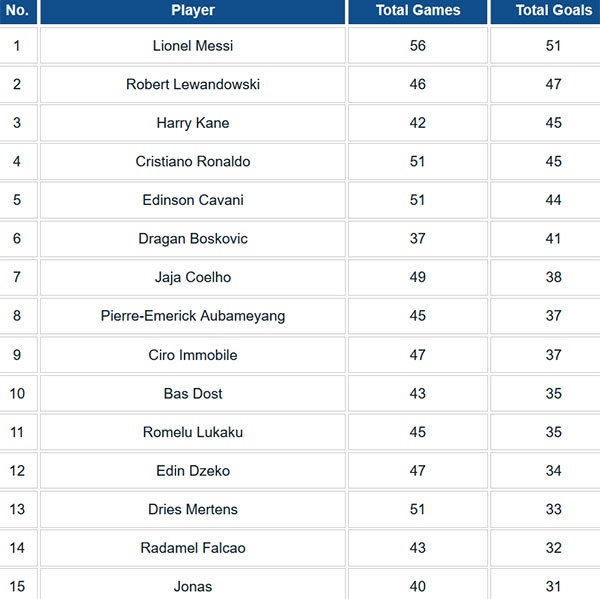Click the Bas Dost player cell
Screen dimensions: 600x599
[x=192, y=394]
